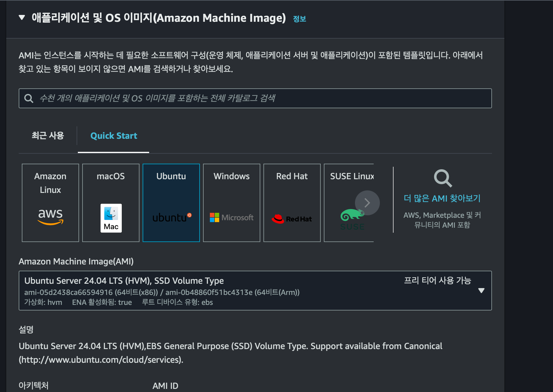The height and width of the screenshot is (392, 553).
Task: Click the aws logo icon
Action: 50,217
